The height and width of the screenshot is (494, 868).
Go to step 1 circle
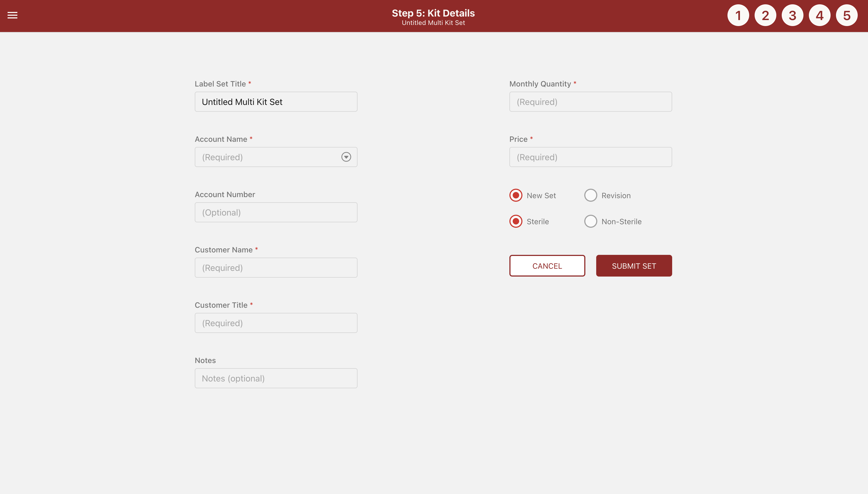pos(738,16)
